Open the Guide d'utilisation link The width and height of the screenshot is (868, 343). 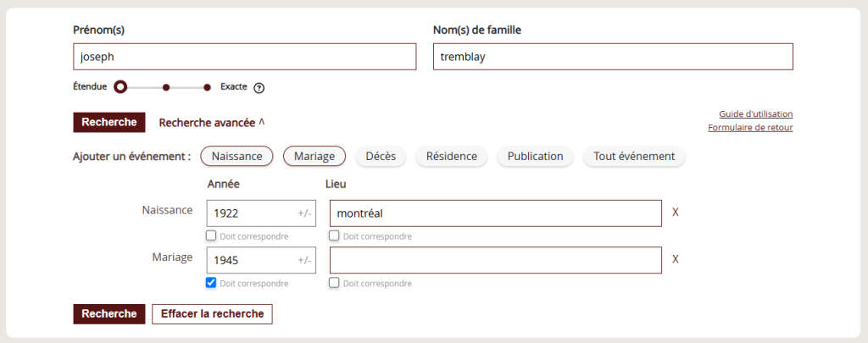tap(756, 114)
